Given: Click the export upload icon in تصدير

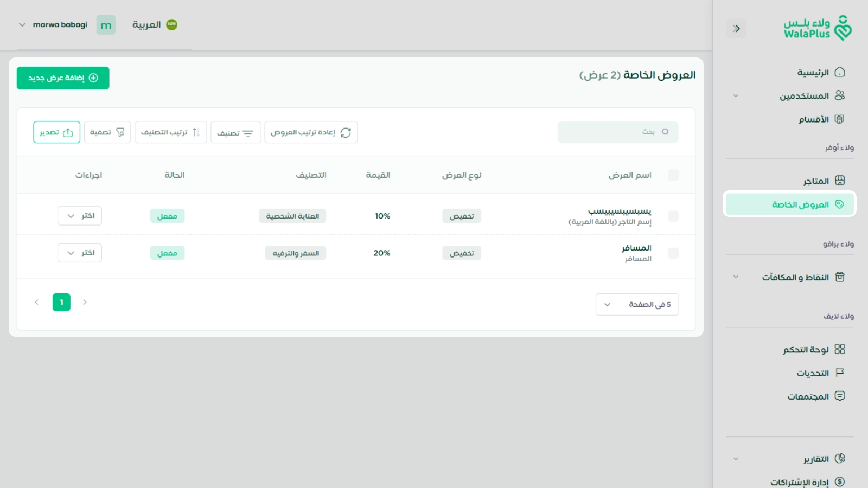Looking at the screenshot, I should (68, 132).
